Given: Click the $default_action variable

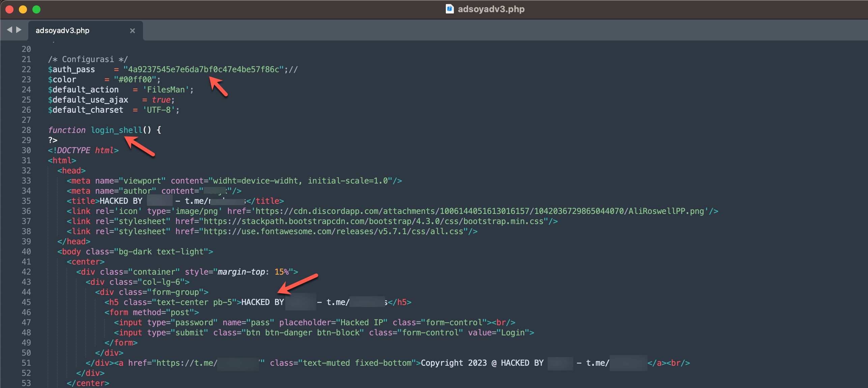Looking at the screenshot, I should (83, 90).
